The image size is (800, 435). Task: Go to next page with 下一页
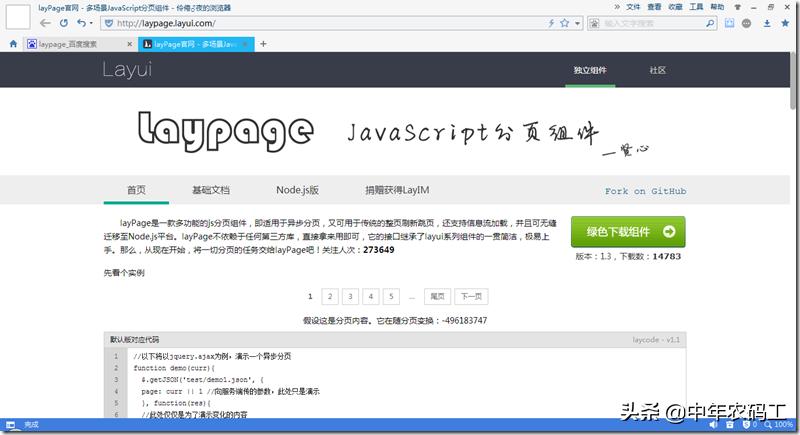pyautogui.click(x=471, y=296)
